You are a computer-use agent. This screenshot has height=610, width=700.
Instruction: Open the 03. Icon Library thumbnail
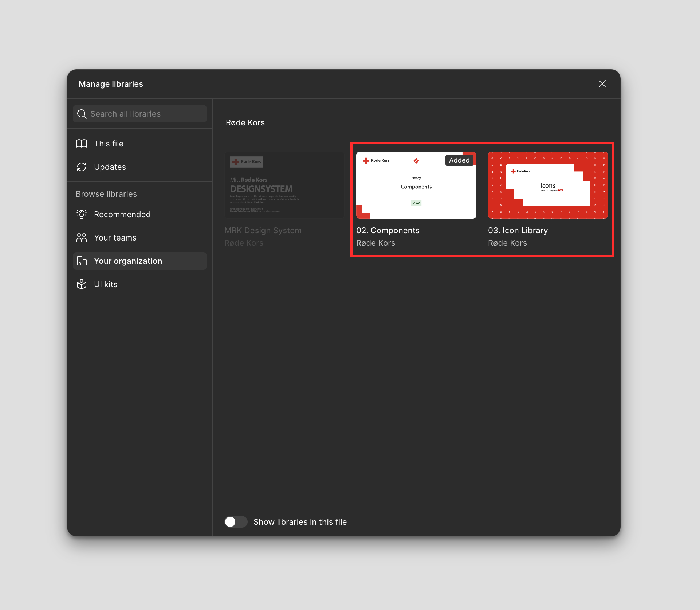(x=548, y=185)
